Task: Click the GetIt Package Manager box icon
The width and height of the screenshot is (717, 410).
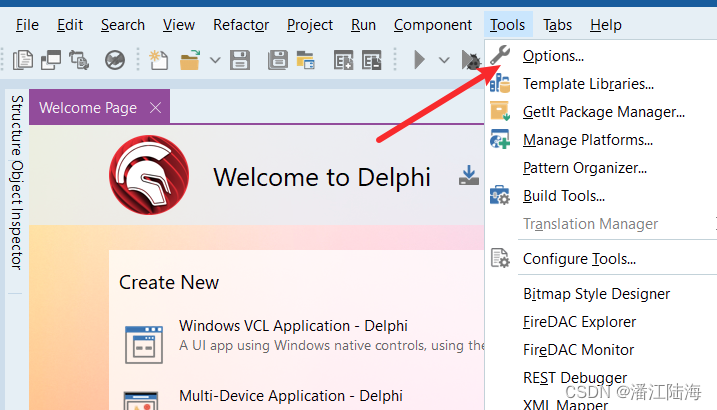Action: (x=500, y=112)
